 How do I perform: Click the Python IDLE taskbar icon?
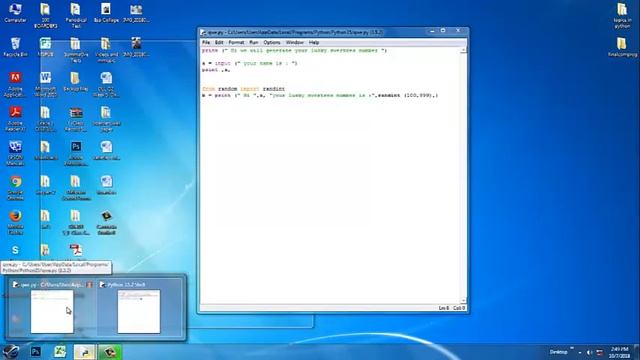point(84,351)
